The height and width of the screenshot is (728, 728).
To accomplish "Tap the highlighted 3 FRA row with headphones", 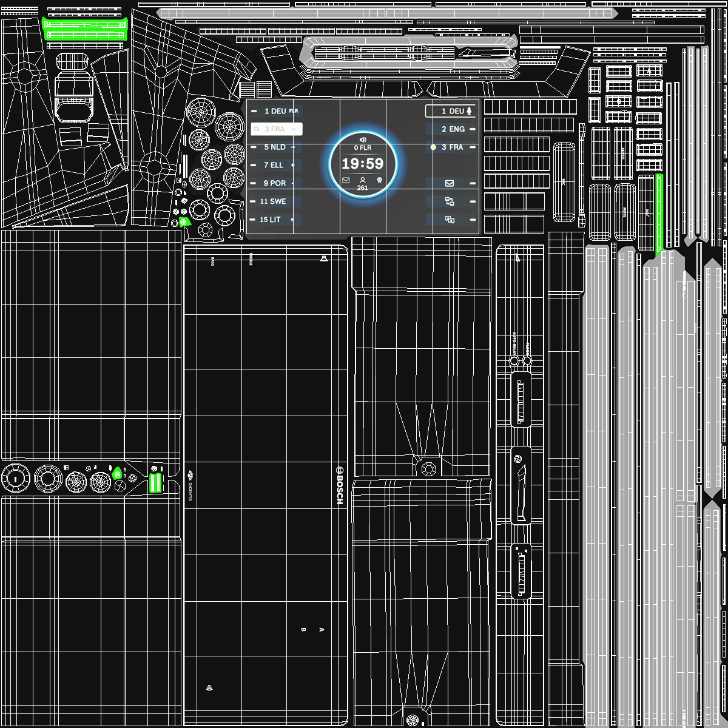I will pos(276,129).
